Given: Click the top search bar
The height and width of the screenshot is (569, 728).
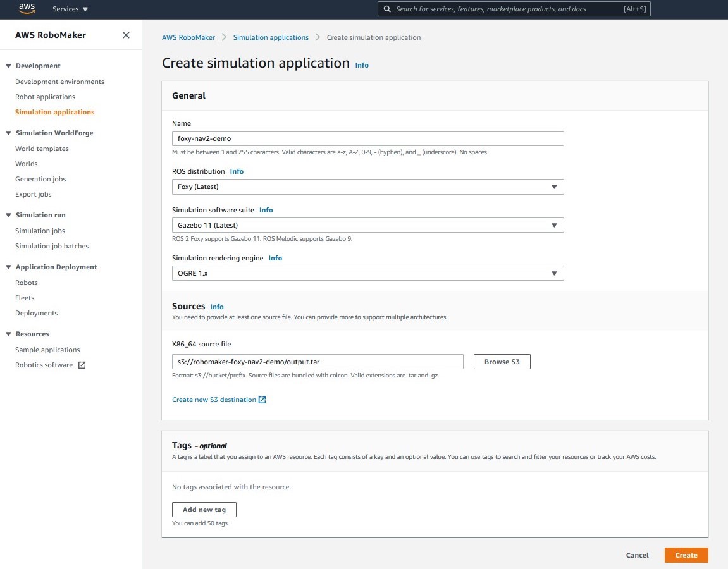Looking at the screenshot, I should [514, 9].
